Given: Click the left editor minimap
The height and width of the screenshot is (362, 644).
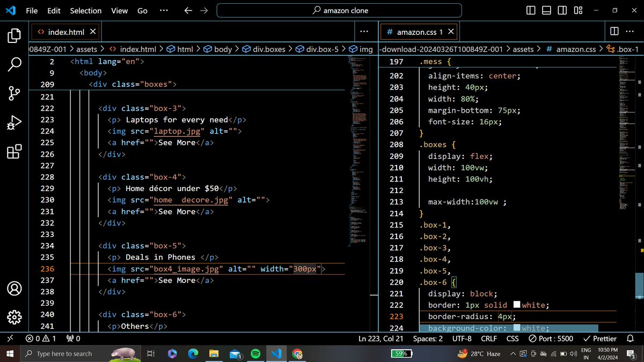Looking at the screenshot, I should click(360, 150).
